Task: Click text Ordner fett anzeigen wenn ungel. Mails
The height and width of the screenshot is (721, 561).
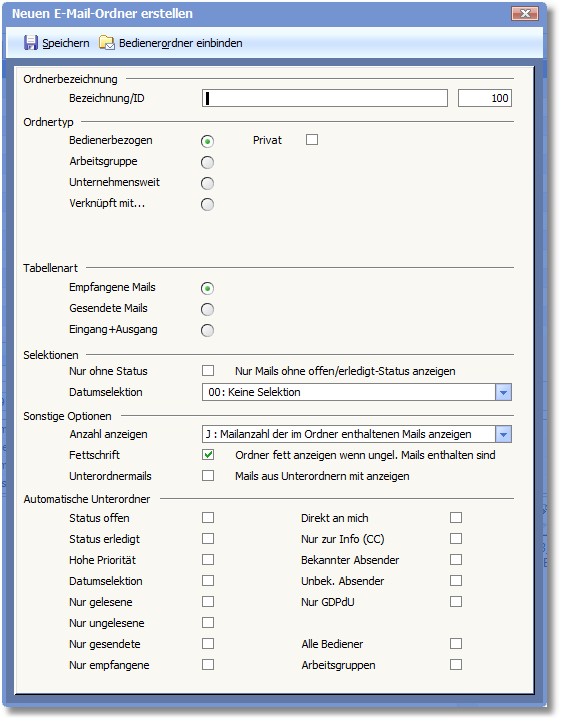Action: coord(366,455)
